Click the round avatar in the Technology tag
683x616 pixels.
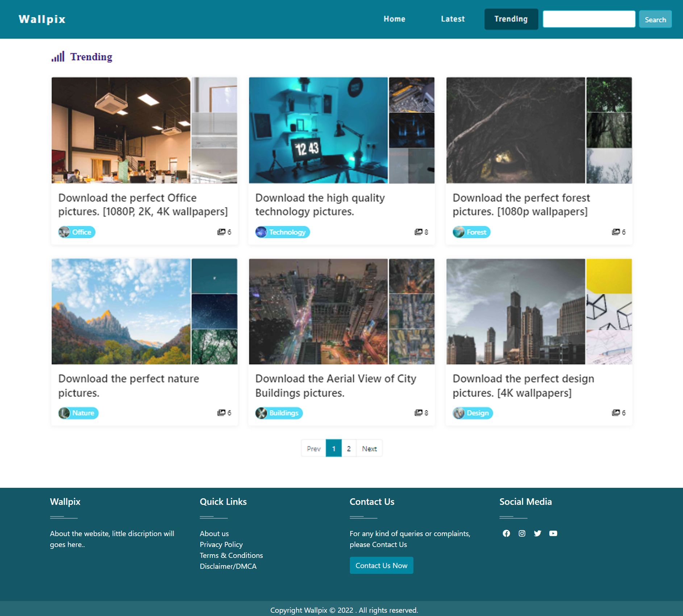coord(261,232)
